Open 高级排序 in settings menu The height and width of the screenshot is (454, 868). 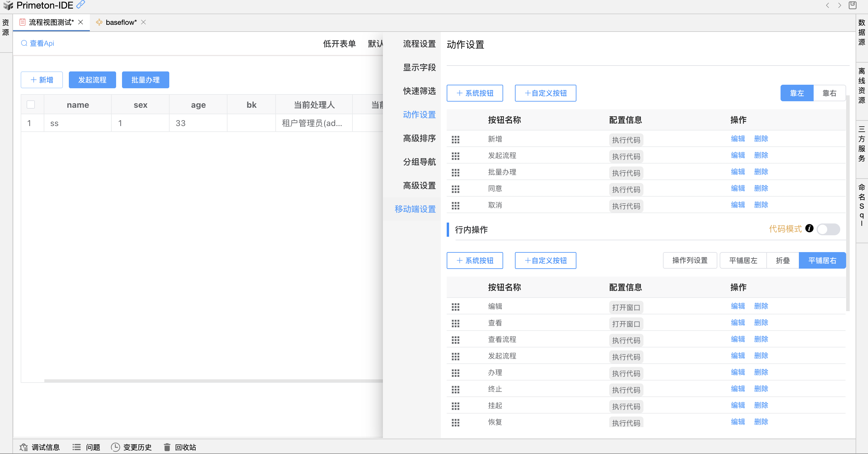pyautogui.click(x=419, y=138)
